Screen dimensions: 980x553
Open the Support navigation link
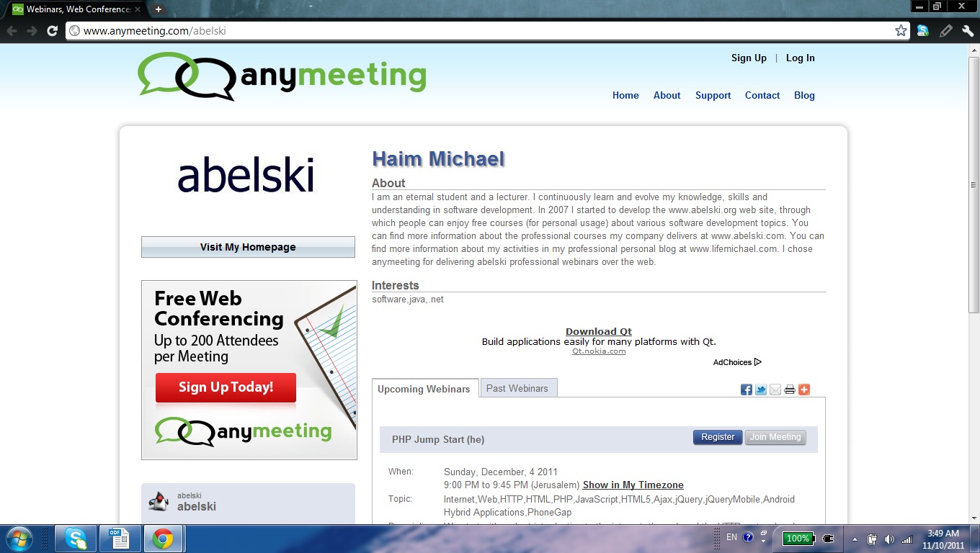(x=713, y=95)
